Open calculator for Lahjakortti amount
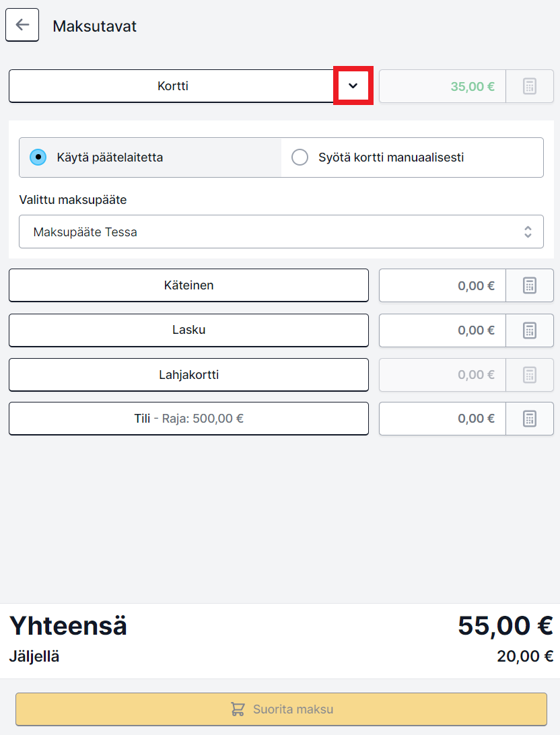This screenshot has height=735, width=560. 530,375
